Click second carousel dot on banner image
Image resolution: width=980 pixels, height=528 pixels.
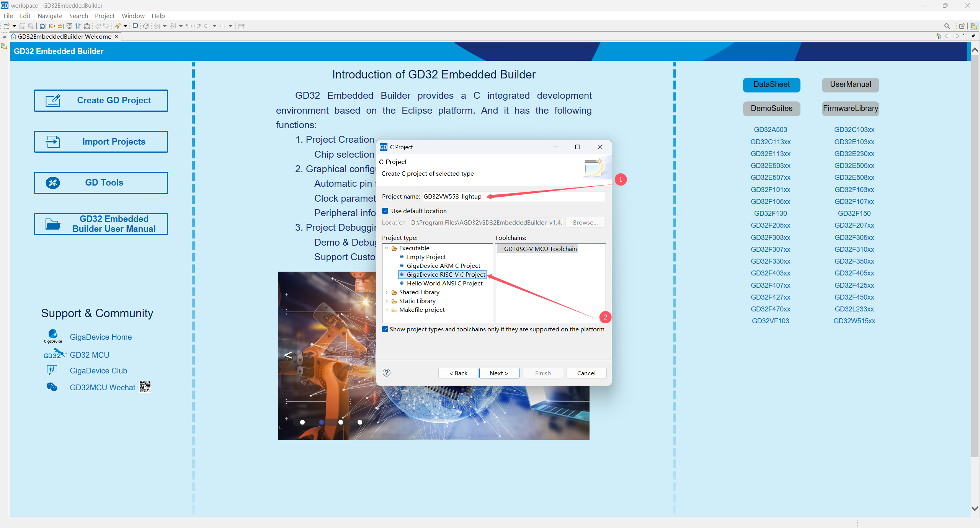click(322, 422)
